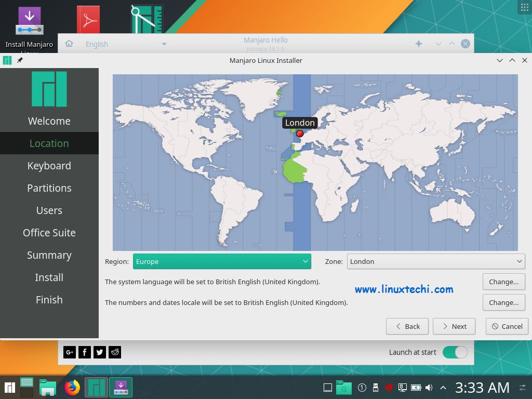532x399 pixels.
Task: Open the Twitter icon in footer
Action: (99, 352)
